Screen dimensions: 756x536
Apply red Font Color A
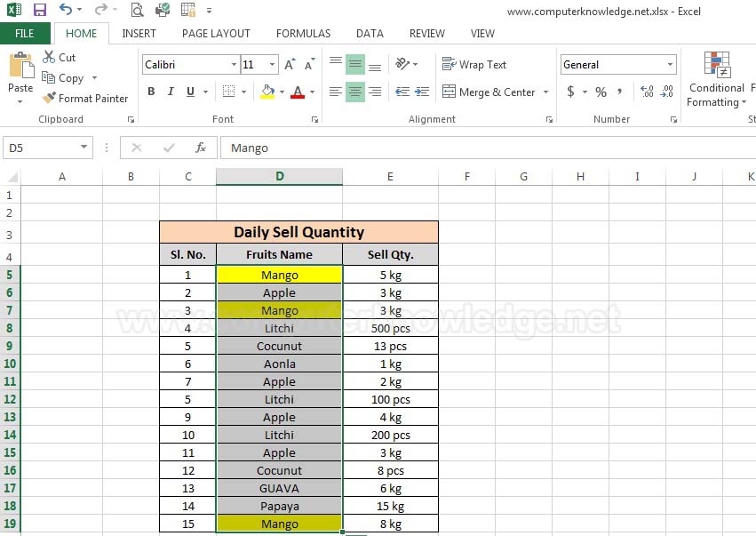[298, 92]
